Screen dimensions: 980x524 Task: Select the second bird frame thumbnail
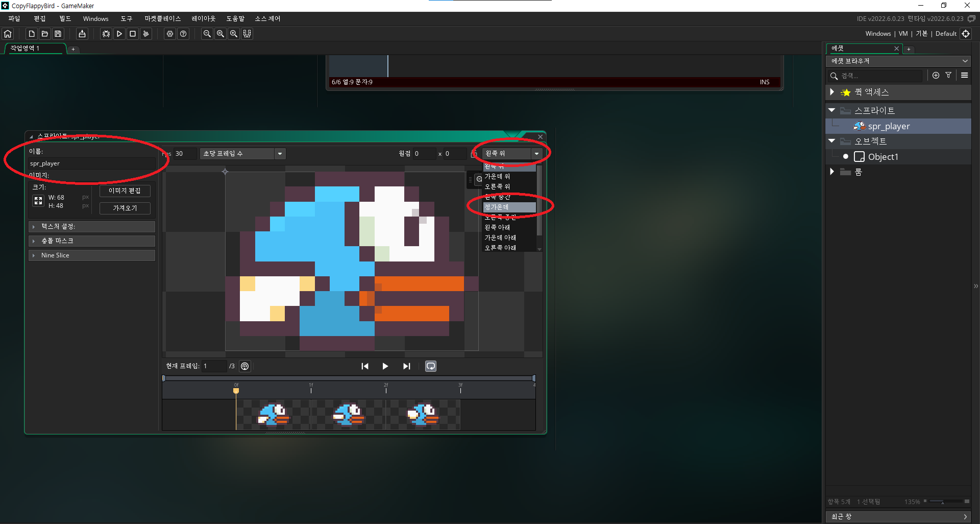[349, 414]
